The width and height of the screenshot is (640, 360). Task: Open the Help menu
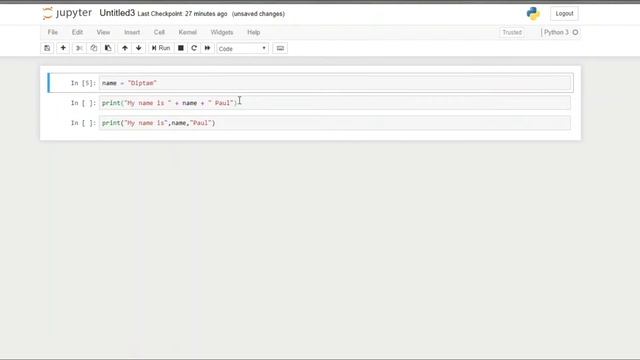click(253, 32)
